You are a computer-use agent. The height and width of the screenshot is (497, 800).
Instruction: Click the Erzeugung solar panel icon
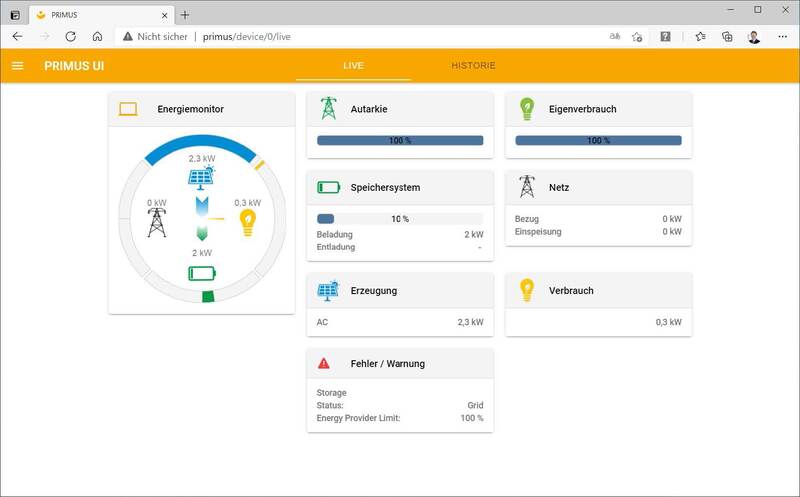pyautogui.click(x=328, y=291)
